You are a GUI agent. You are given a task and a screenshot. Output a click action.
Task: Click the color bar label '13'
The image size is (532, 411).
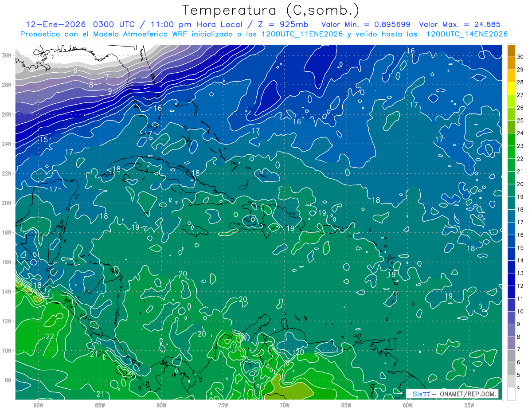(521, 273)
